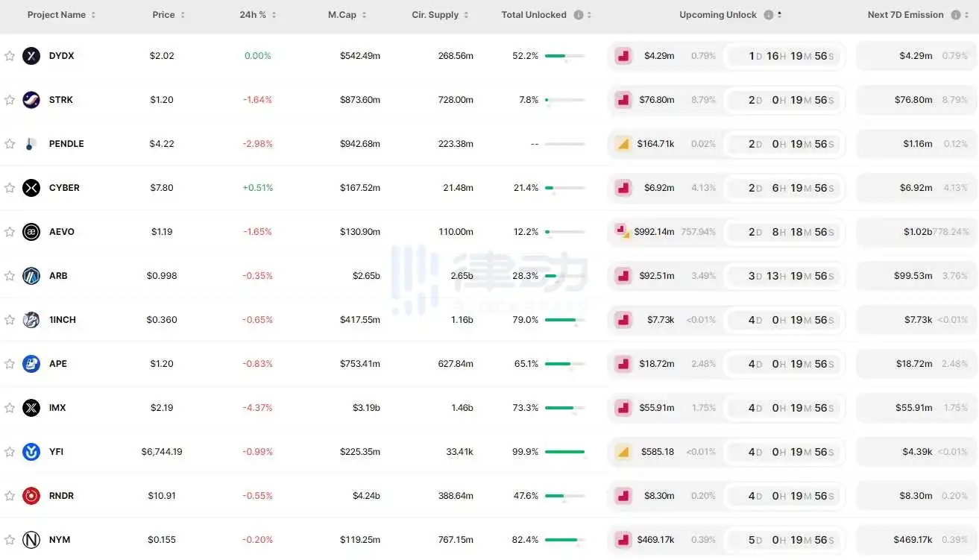Toggle the YFI favorite star
979x560 pixels.
pyautogui.click(x=10, y=452)
